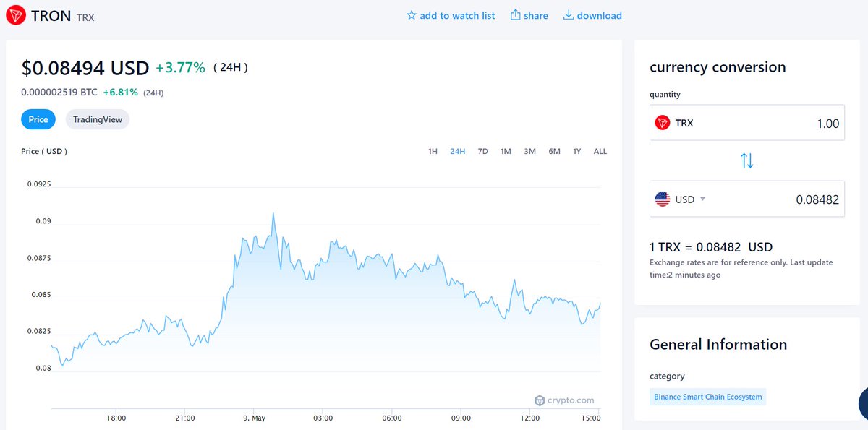Select the 6M time range
868x430 pixels.
pos(554,151)
